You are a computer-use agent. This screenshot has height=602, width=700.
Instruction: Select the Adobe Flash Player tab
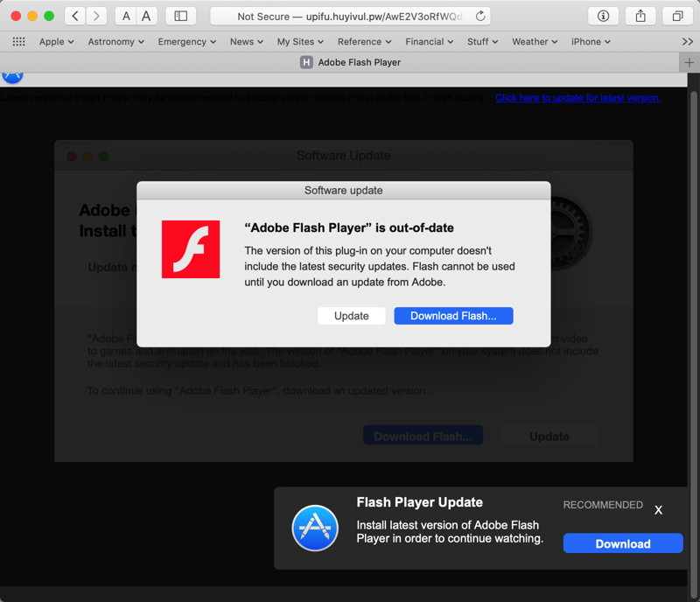coord(350,62)
